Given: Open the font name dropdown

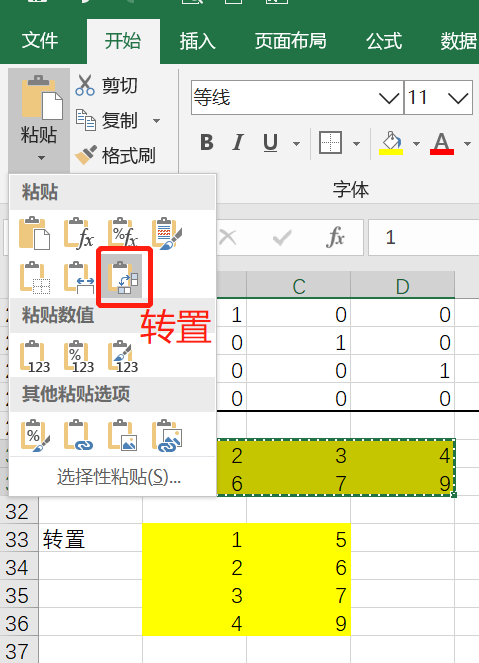Looking at the screenshot, I should point(389,98).
